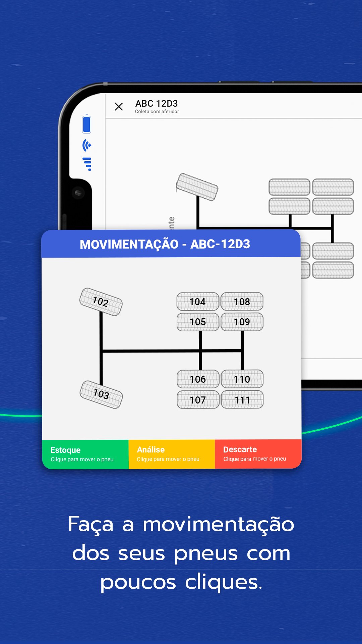362x644 pixels.
Task: Select tire 107 in the diagram
Action: click(198, 400)
